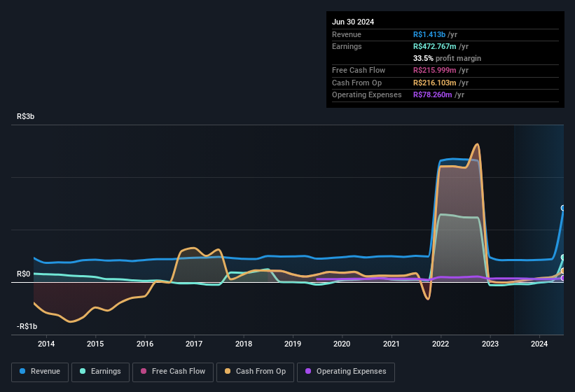Click the 2021 x-axis label
Viewport: 575px width, 392px height.
pyautogui.click(x=392, y=344)
